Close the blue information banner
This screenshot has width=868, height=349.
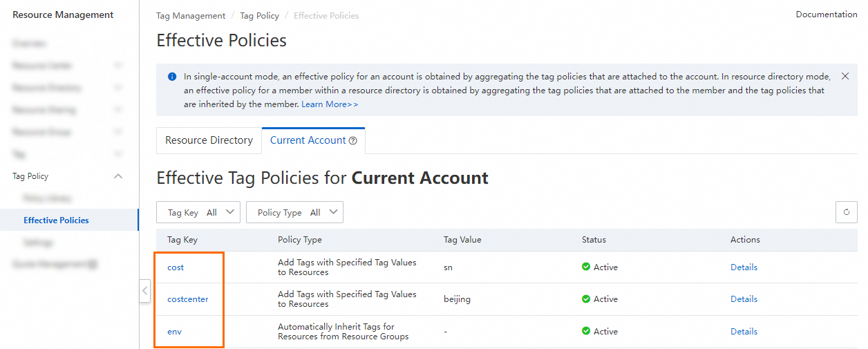[x=845, y=76]
